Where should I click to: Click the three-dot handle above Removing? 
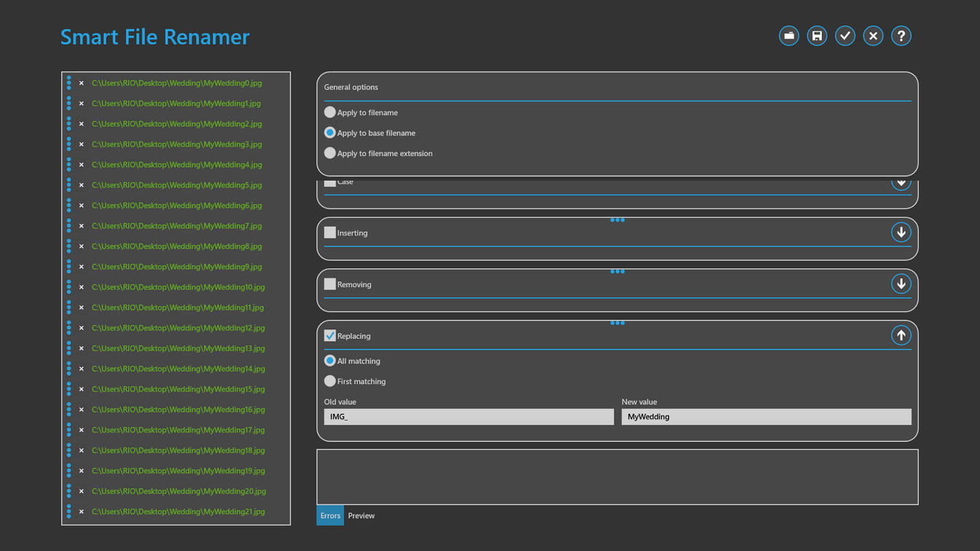click(618, 271)
